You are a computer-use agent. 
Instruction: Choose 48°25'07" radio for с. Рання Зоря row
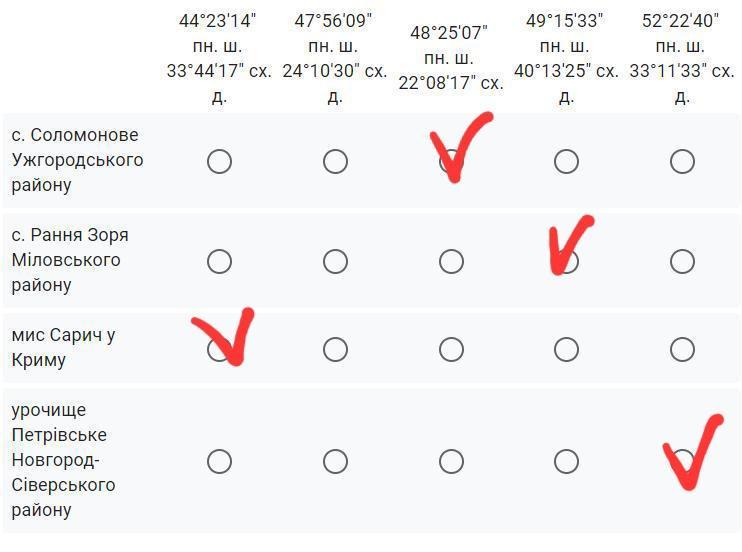tap(451, 261)
